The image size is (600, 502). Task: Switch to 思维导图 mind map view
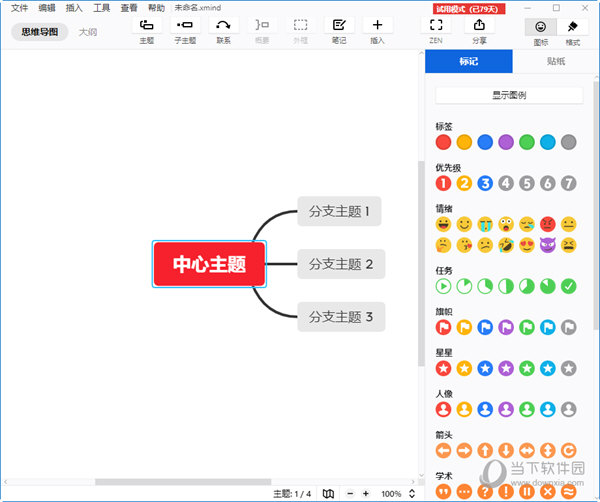click(39, 32)
